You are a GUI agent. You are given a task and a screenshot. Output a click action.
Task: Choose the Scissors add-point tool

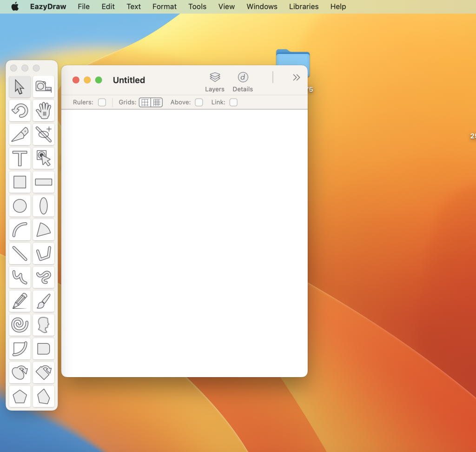click(x=44, y=134)
